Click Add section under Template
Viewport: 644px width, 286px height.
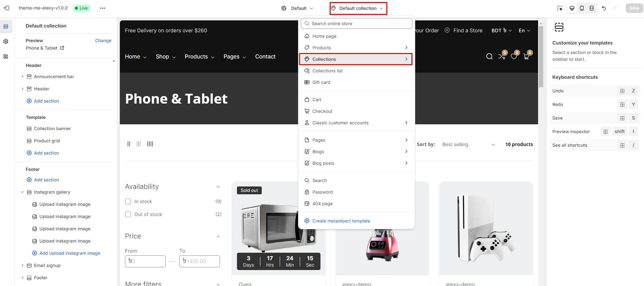point(43,153)
